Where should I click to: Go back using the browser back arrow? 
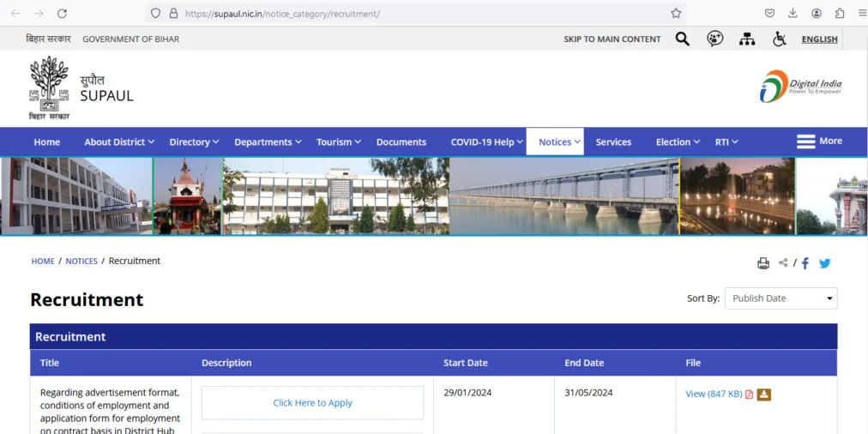15,13
